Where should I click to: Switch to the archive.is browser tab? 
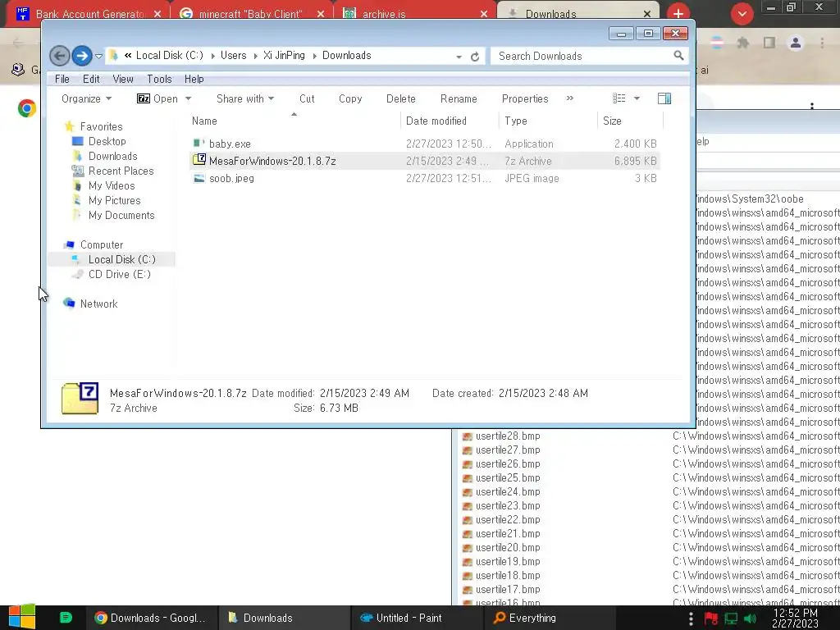pos(415,14)
